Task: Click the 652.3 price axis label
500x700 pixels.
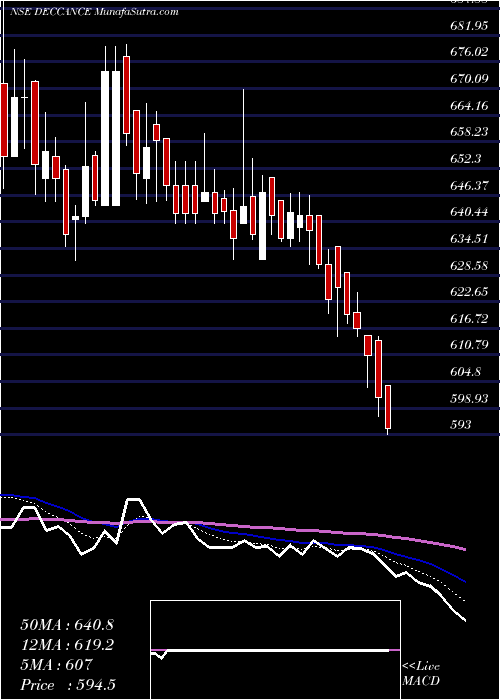Action: tap(466, 159)
